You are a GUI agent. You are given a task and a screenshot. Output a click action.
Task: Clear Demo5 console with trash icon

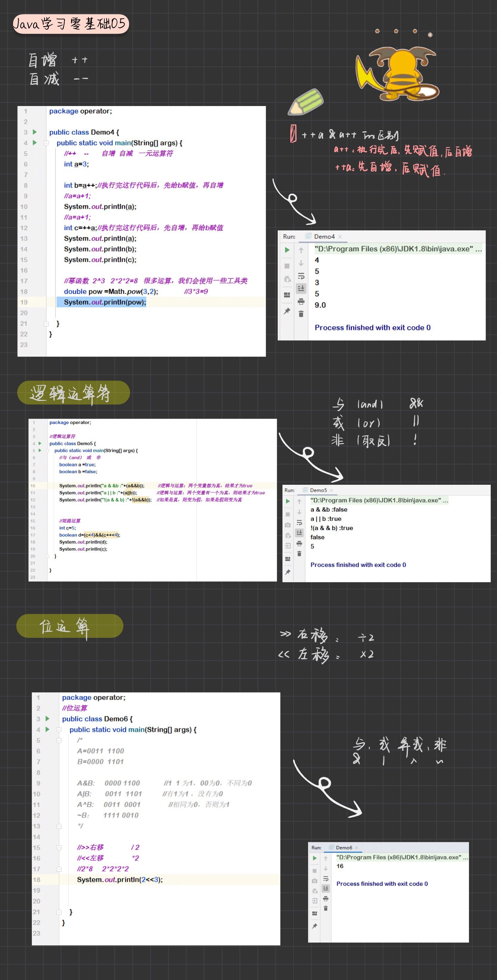[x=299, y=554]
